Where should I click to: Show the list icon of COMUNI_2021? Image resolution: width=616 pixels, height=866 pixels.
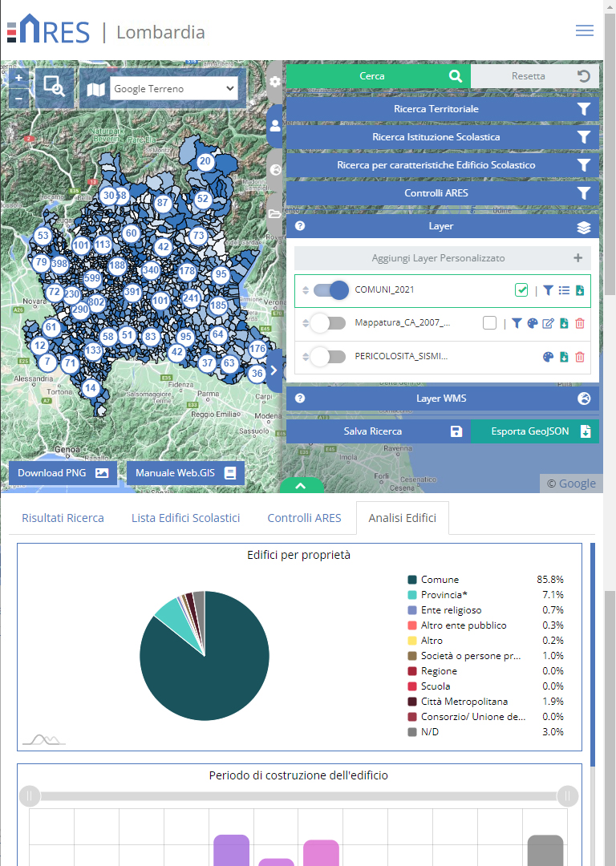pyautogui.click(x=564, y=291)
